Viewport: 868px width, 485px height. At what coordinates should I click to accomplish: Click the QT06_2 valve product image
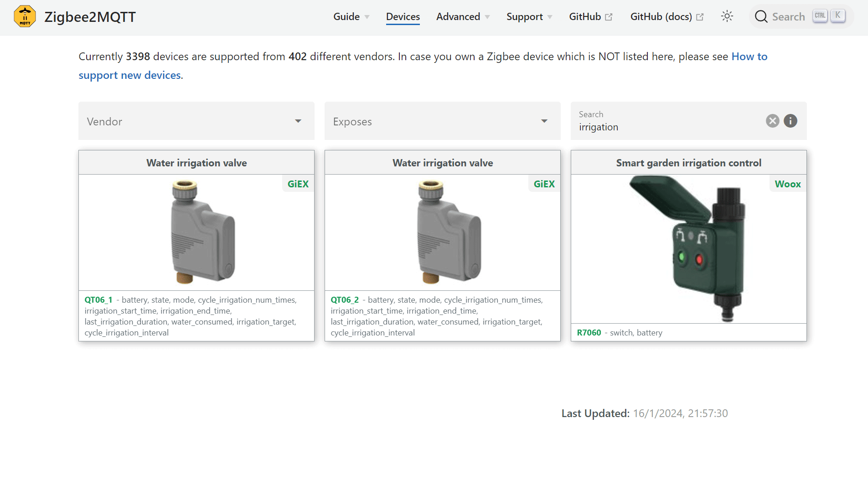(449, 232)
